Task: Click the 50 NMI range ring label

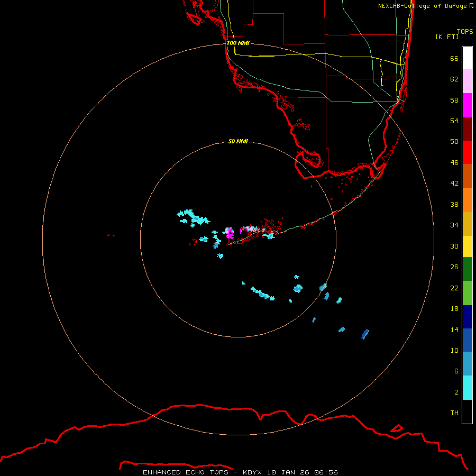Action: 238,141
